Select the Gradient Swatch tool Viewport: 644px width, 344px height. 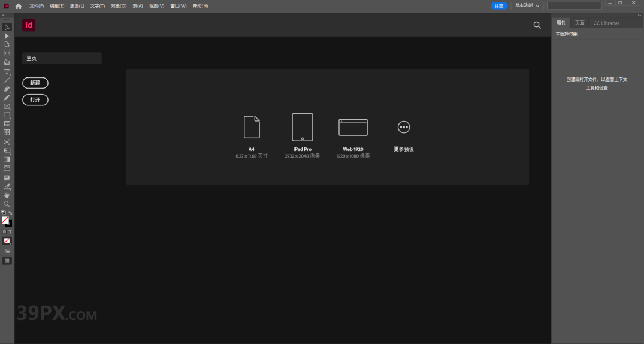pyautogui.click(x=7, y=159)
